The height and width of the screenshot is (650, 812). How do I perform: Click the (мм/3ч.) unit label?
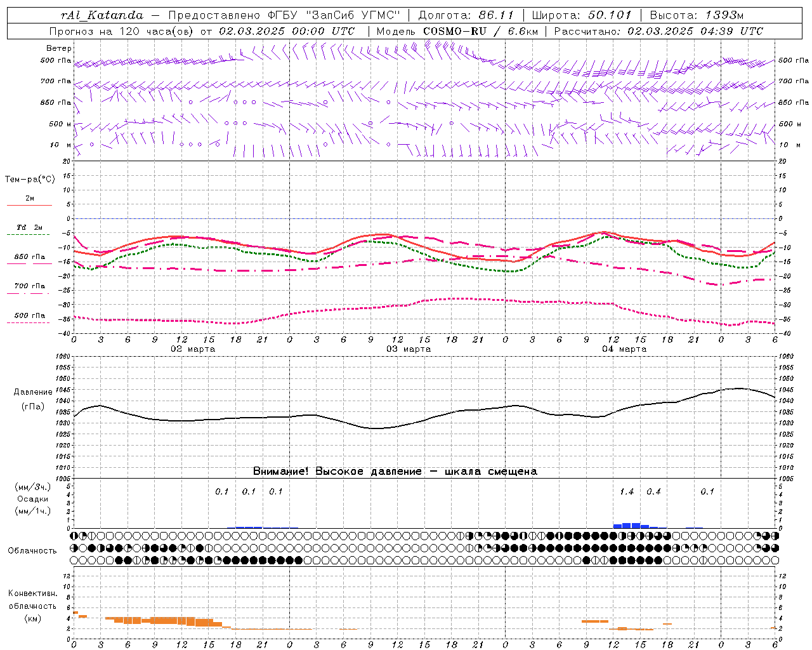(x=33, y=487)
